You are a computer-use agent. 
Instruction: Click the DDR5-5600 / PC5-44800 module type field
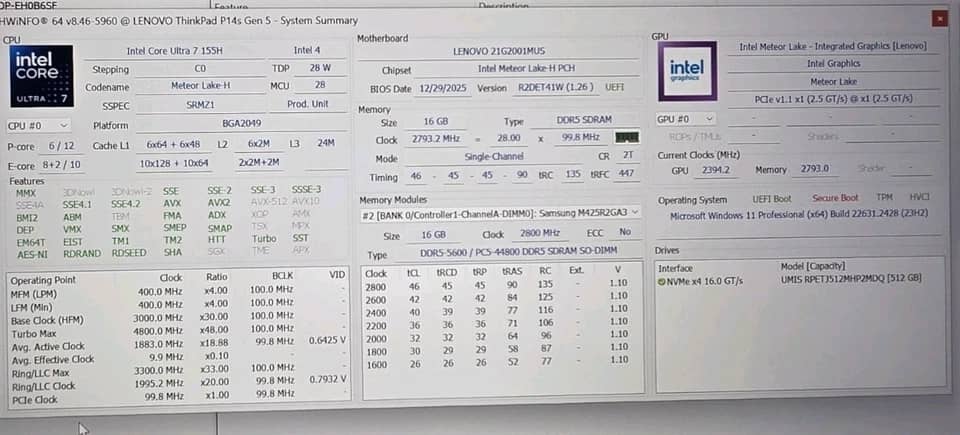tap(519, 251)
